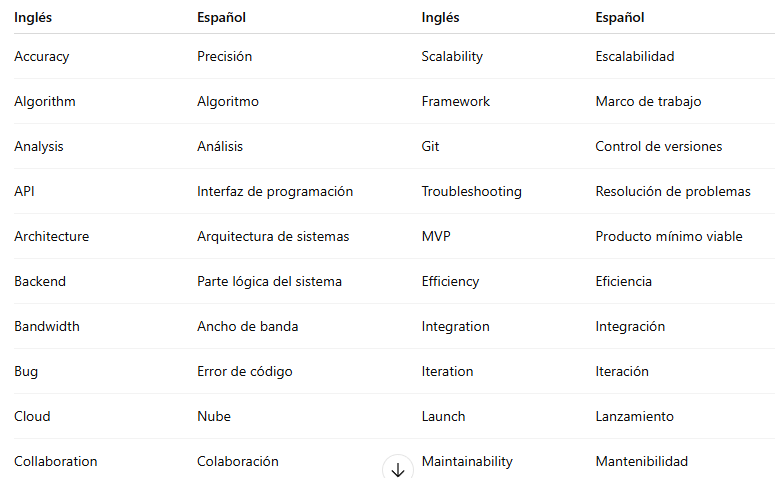775x478 pixels.
Task: Select the Scalability term
Action: tap(452, 56)
